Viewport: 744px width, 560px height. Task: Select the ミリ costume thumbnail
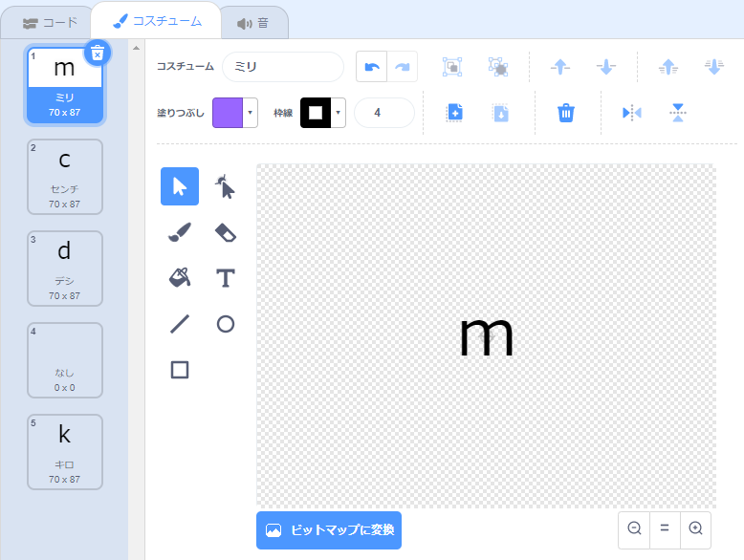coord(64,85)
